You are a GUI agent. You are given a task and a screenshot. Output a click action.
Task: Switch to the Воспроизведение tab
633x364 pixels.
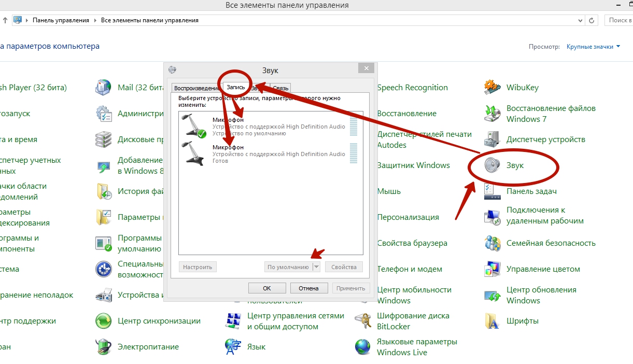(x=197, y=88)
